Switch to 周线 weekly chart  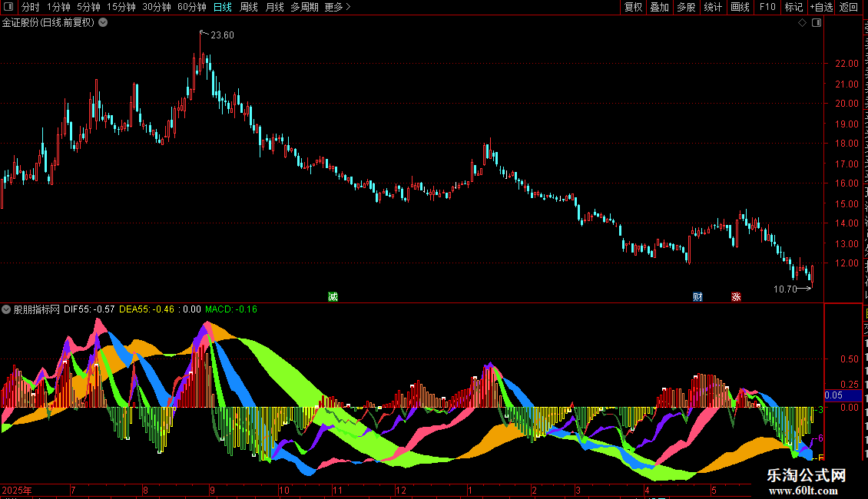coord(249,7)
